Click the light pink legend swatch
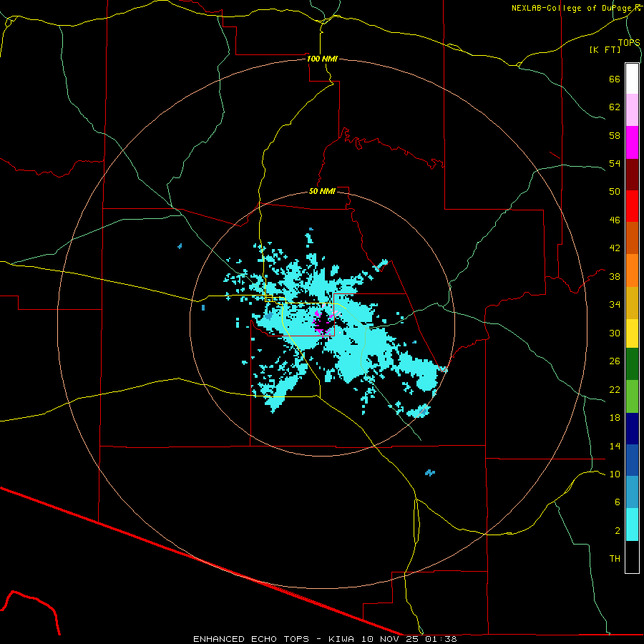This screenshot has width=644, height=644. click(632, 109)
